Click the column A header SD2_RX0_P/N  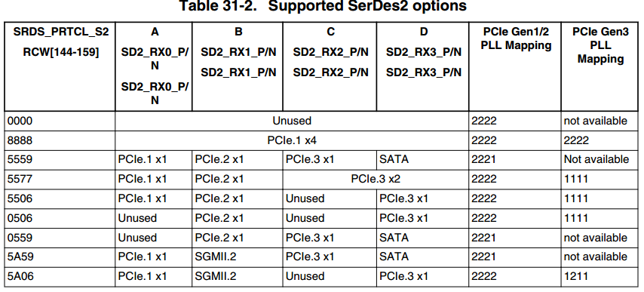pos(155,66)
